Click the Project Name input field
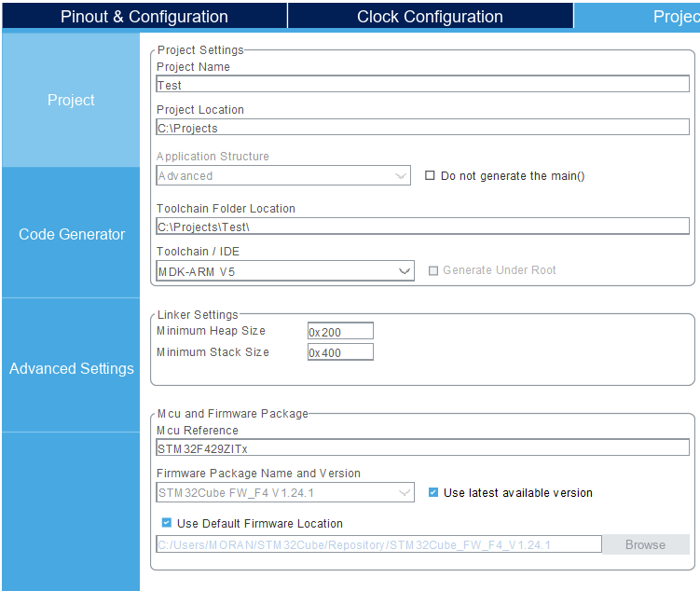 [x=422, y=85]
